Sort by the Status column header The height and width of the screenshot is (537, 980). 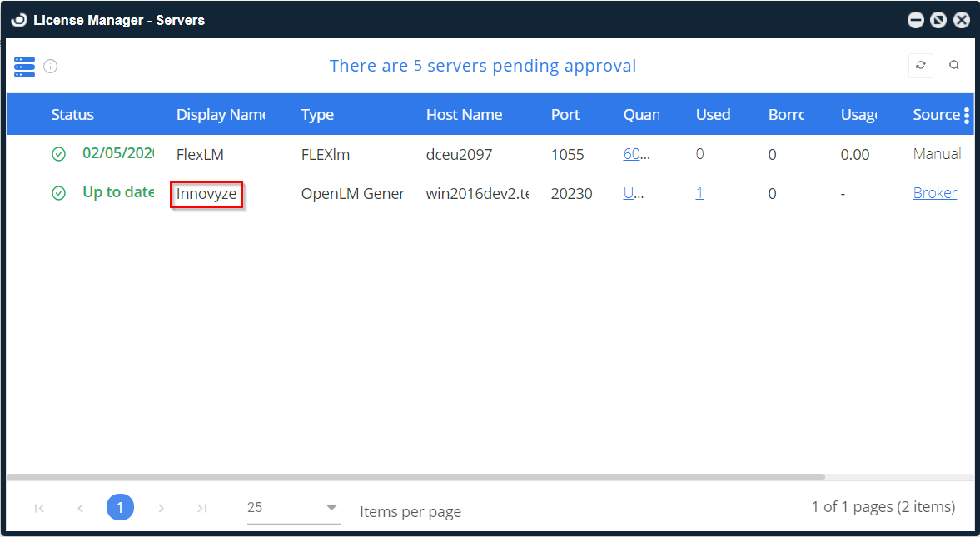72,115
